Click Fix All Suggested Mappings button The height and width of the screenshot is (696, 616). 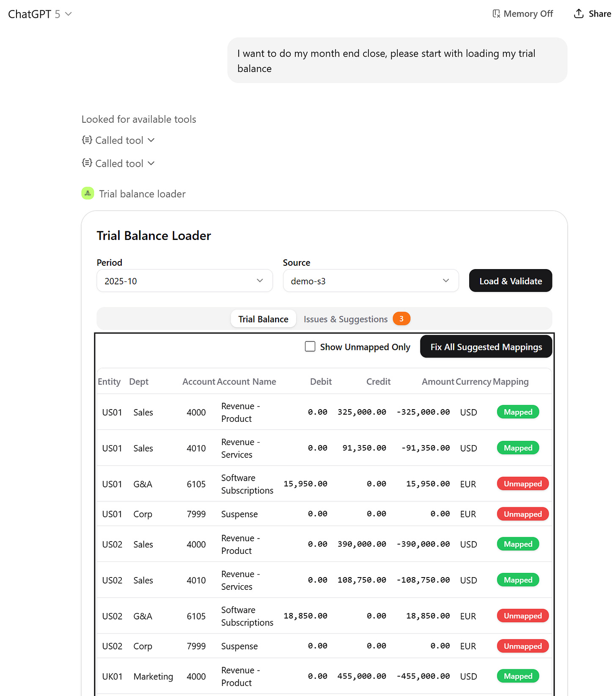point(486,347)
